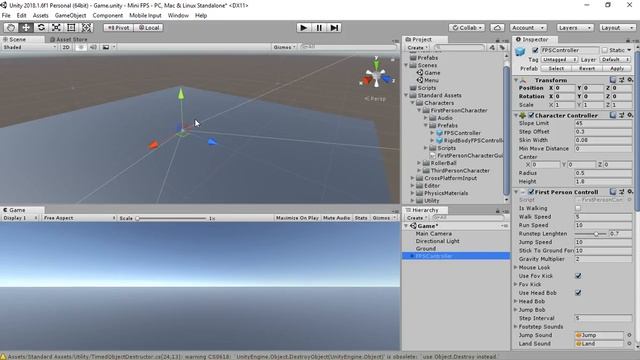The height and width of the screenshot is (360, 640).
Task: Open the Free Aspect dropdown
Action: (x=79, y=218)
